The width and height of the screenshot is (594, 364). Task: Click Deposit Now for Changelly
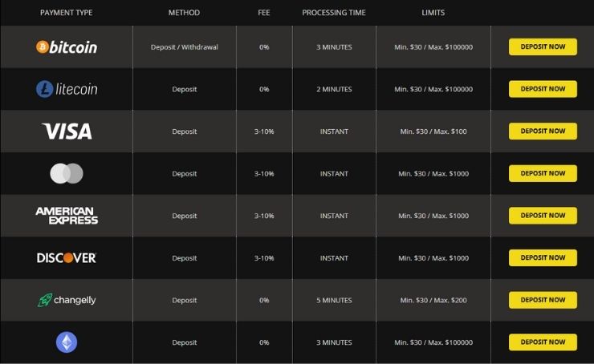coord(543,300)
